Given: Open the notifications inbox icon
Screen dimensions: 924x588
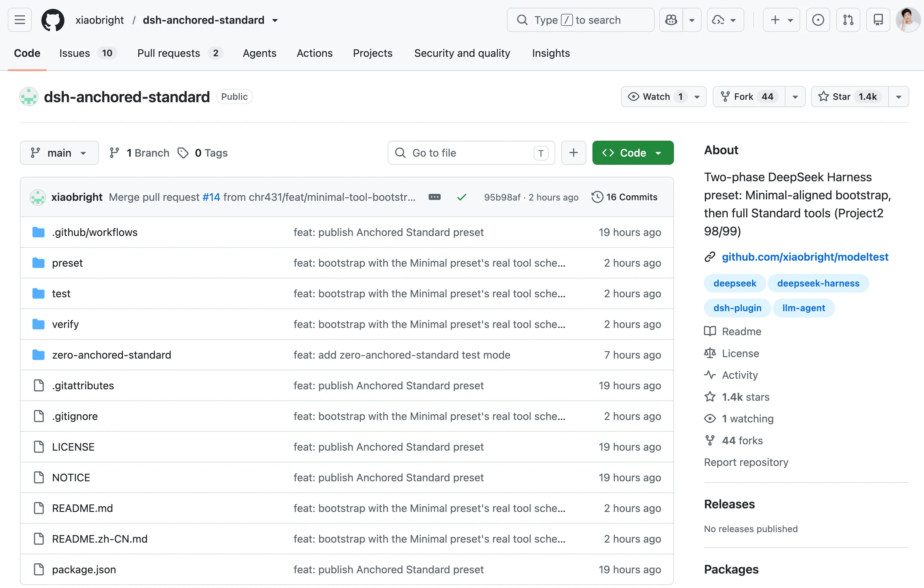Looking at the screenshot, I should (x=878, y=20).
